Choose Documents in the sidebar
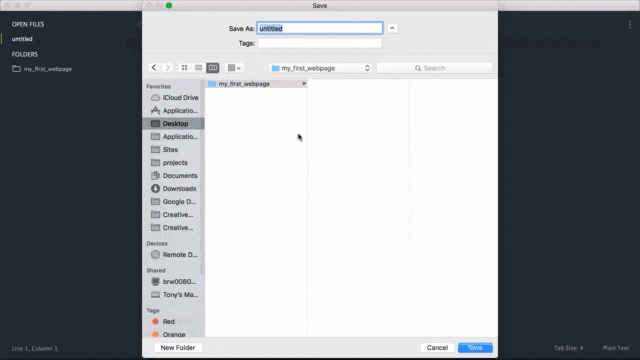 174,176
